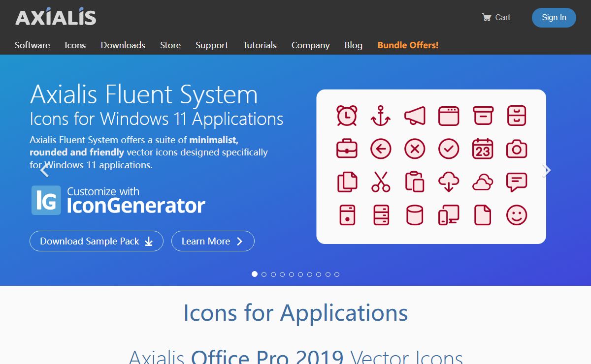591x364 pixels.
Task: Select the third carousel dot indicator
Action: 273,274
